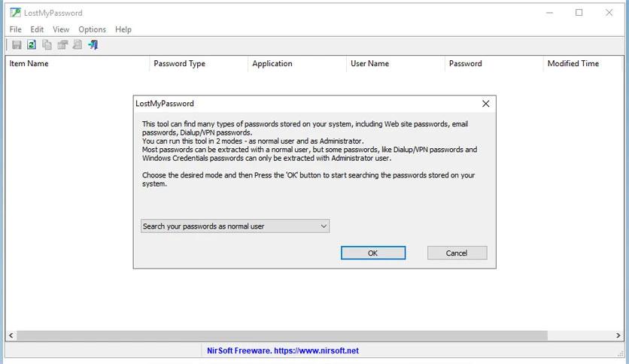Minimize the LostMyPassword main window
629x364 pixels.
tap(549, 13)
